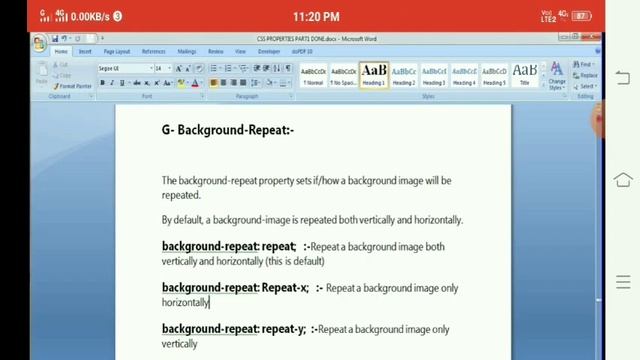Open the Developer tab
This screenshot has width=640, height=360.
point(269,51)
